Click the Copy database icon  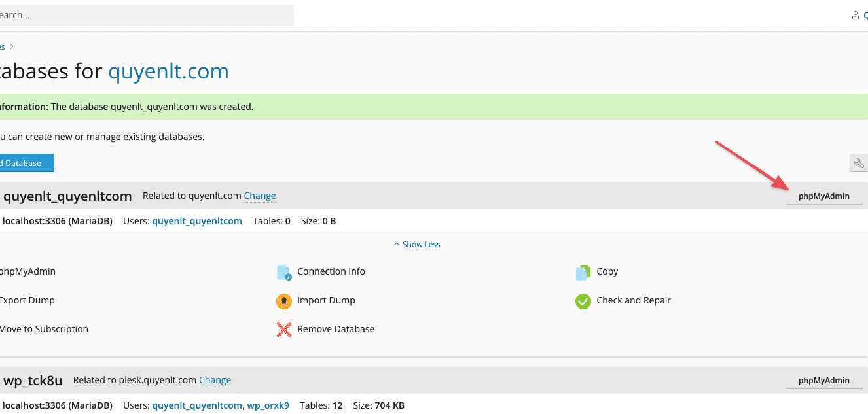point(583,272)
